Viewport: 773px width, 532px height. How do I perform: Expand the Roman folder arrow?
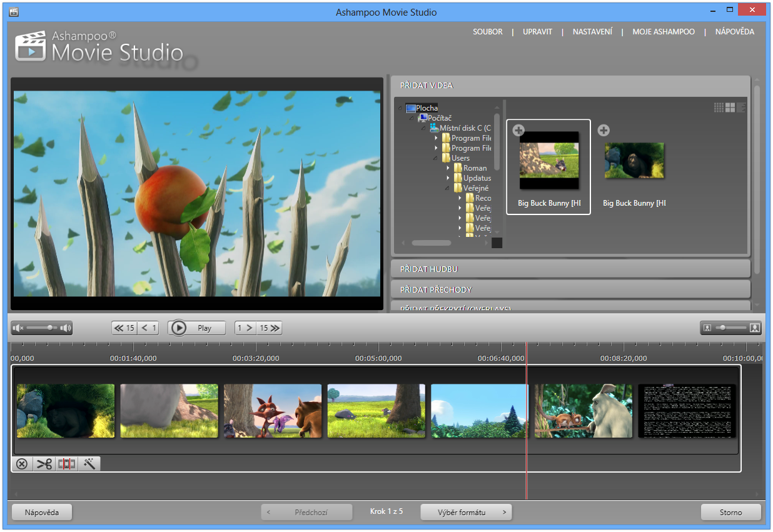pos(448,168)
